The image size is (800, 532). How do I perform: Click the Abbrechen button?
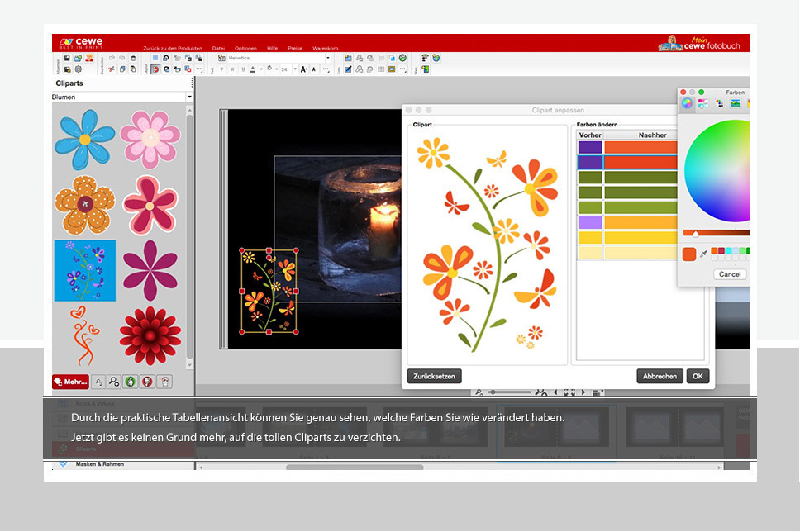click(660, 376)
